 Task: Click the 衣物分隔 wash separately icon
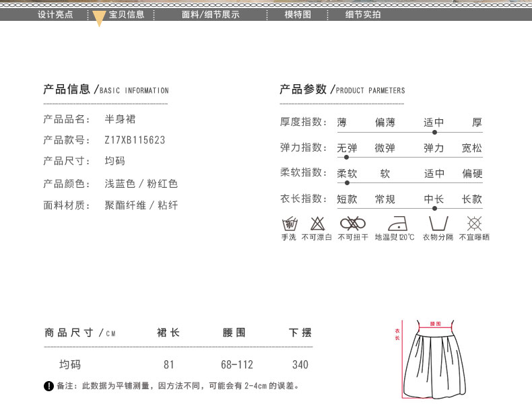coord(438,224)
